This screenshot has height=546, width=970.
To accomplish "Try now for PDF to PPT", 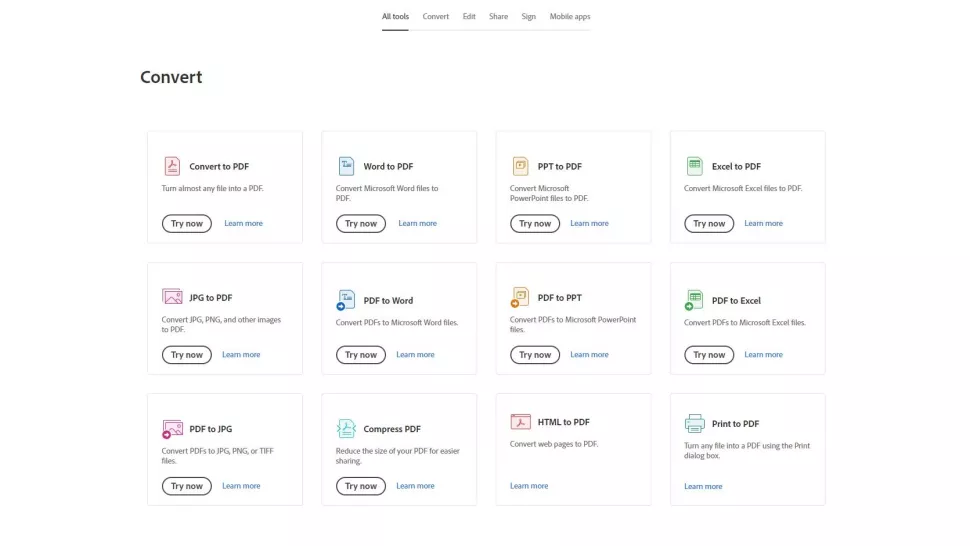I will coord(535,354).
